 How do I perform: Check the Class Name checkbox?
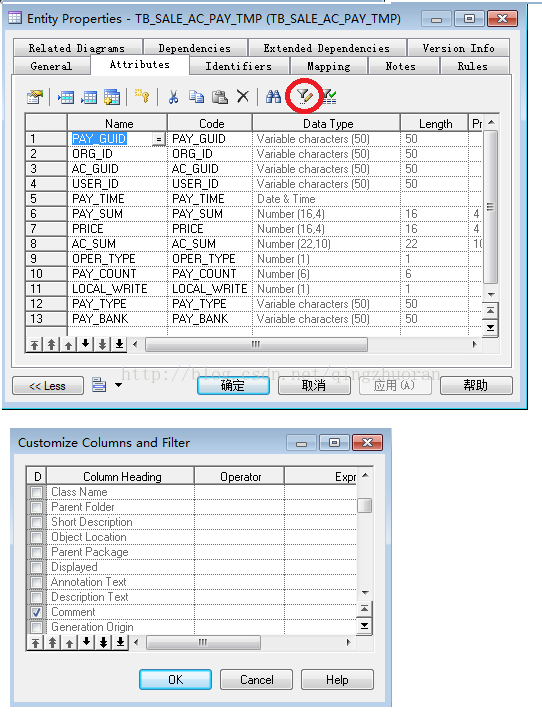point(36,492)
